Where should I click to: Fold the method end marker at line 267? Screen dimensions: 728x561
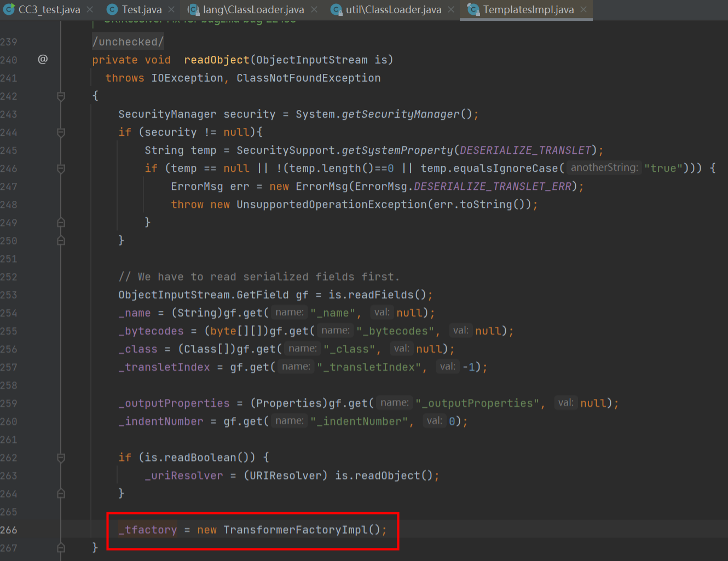pos(61,547)
